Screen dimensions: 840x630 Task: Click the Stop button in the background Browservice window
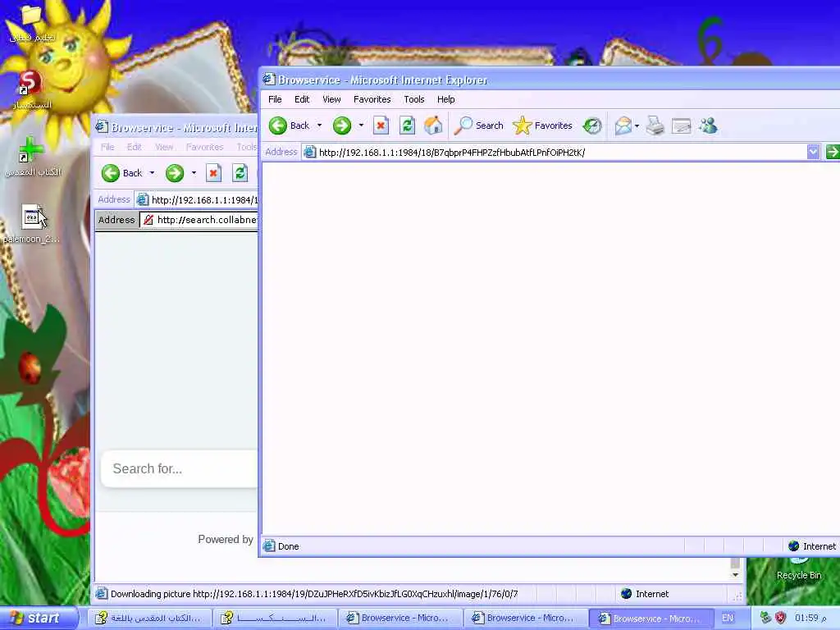pyautogui.click(x=214, y=173)
